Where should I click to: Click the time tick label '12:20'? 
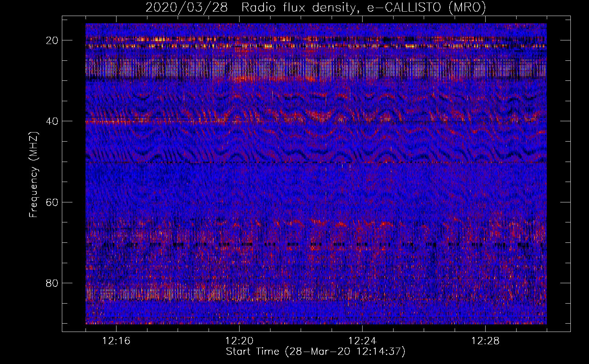click(239, 341)
